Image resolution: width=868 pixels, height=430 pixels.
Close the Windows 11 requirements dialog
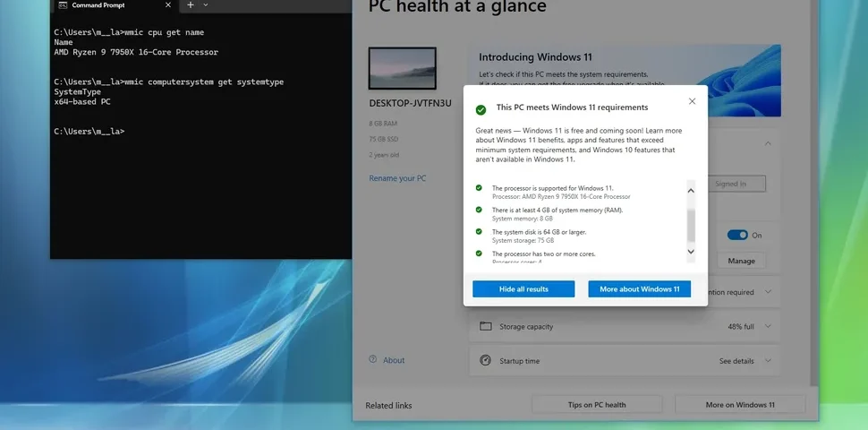(x=692, y=101)
